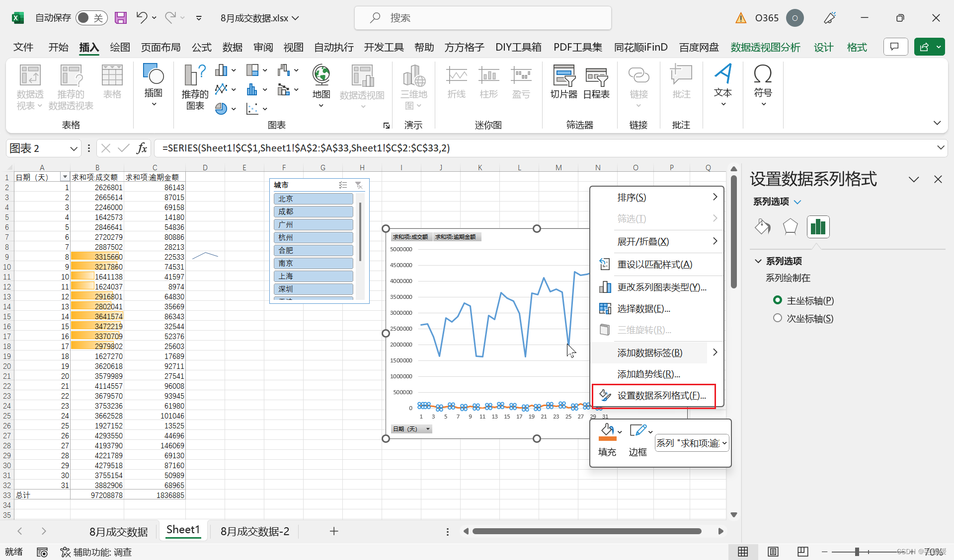Select 成都 in city slicer
954x560 pixels.
pos(313,211)
